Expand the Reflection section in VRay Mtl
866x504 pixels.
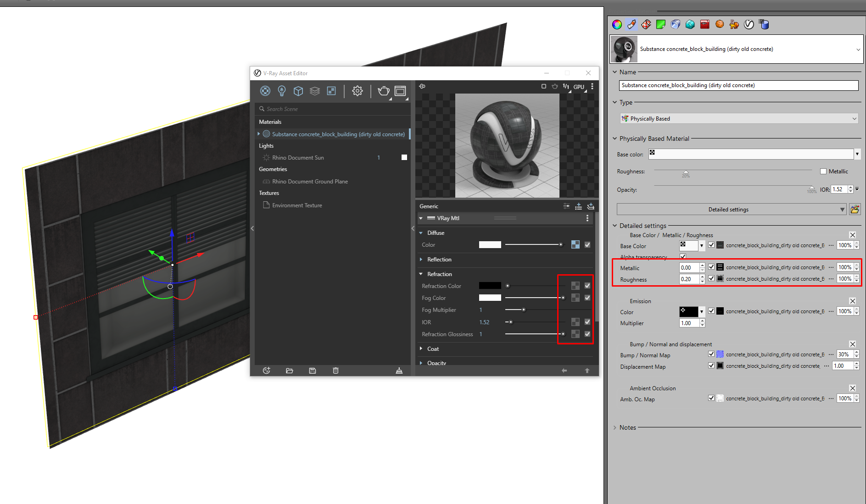pos(421,260)
